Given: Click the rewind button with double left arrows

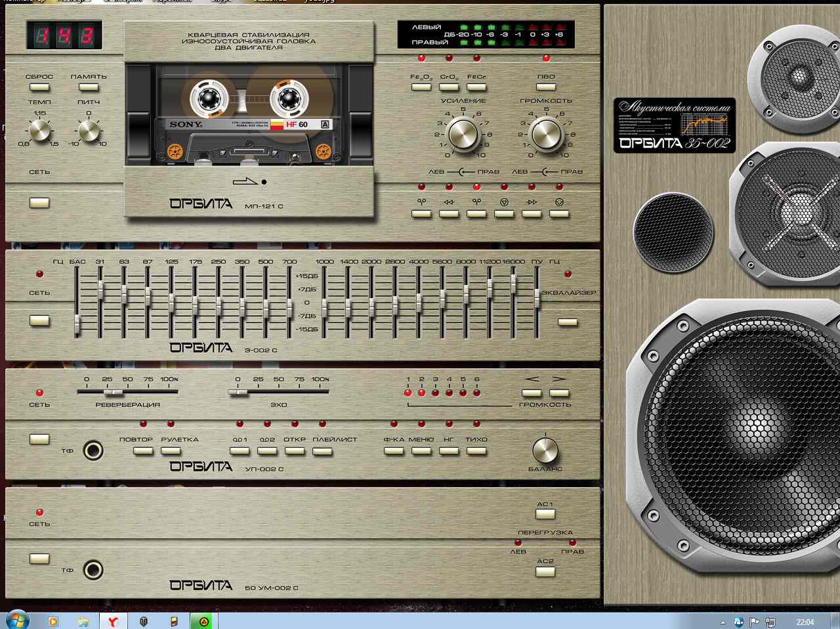Looking at the screenshot, I should [449, 213].
